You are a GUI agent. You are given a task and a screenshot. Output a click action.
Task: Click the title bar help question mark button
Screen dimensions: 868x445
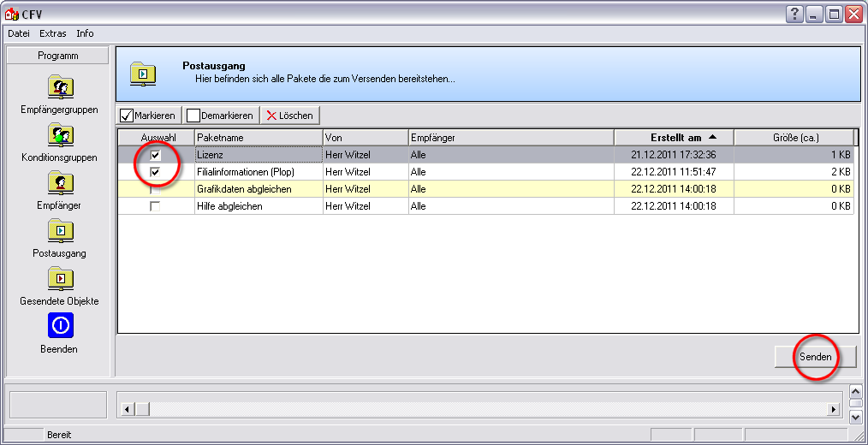pyautogui.click(x=795, y=14)
